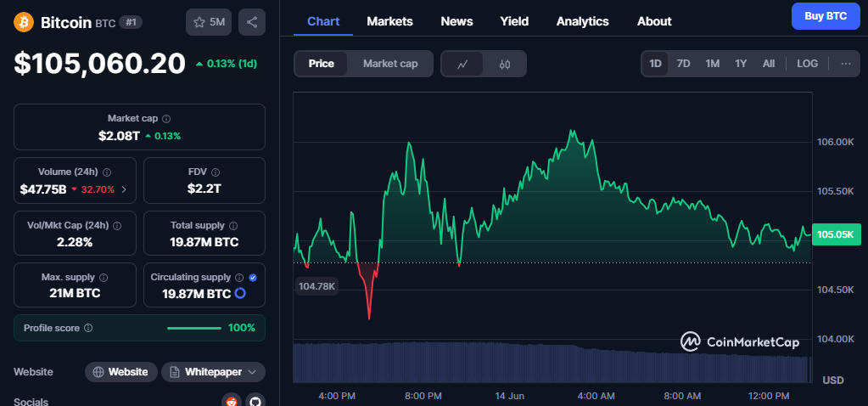Click the blue verified checkmark badge

coord(253,278)
